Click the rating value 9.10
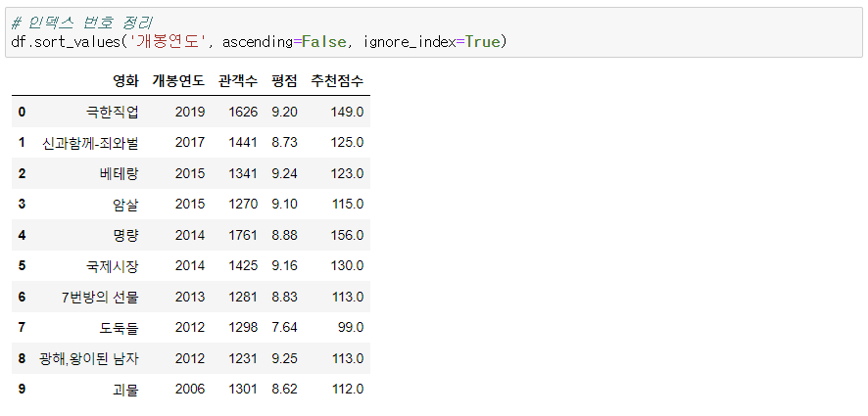This screenshot has height=416, width=868. click(284, 205)
